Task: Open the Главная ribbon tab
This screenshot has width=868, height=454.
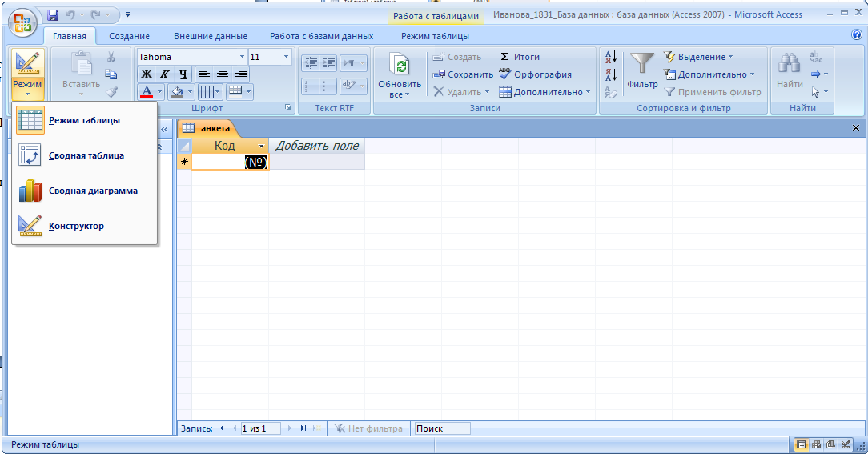Action: (x=70, y=36)
